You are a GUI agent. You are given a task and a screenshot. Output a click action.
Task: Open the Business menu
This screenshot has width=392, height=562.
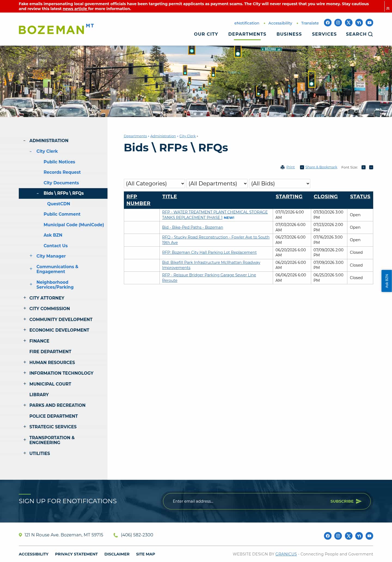289,34
